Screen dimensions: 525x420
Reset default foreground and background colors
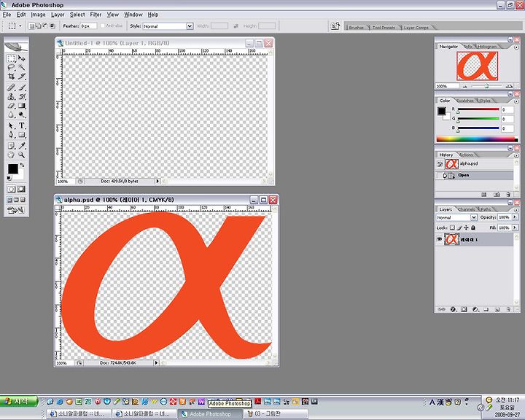pyautogui.click(x=9, y=178)
